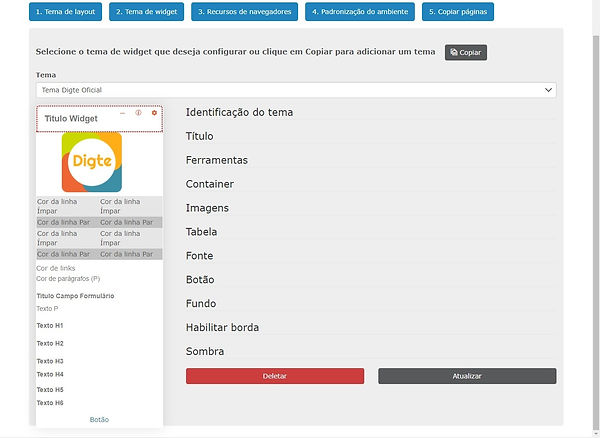600x438 pixels.
Task: Expand Identificação do tema section
Action: 240,112
